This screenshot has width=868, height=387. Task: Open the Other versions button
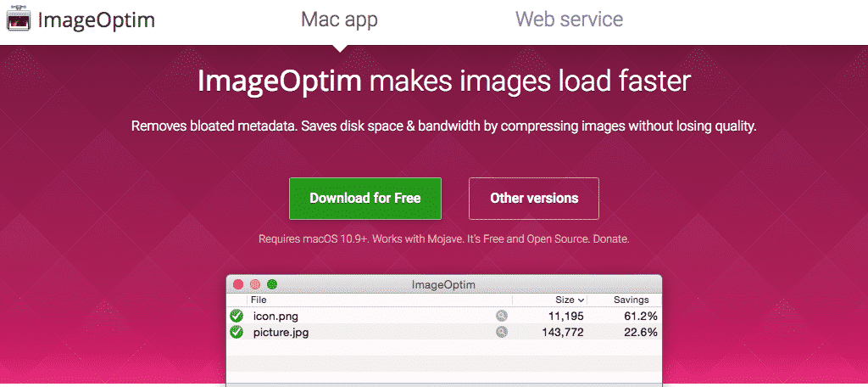tap(534, 199)
